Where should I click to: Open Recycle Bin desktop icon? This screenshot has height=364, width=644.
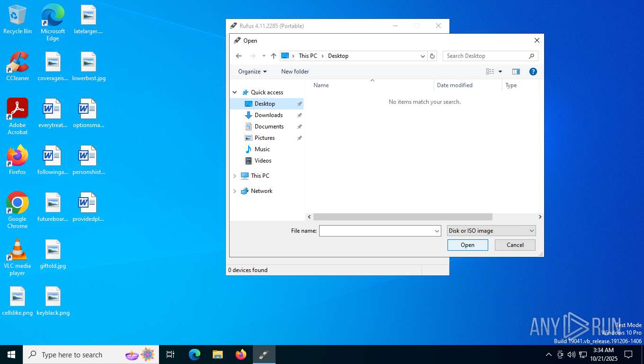[18, 20]
